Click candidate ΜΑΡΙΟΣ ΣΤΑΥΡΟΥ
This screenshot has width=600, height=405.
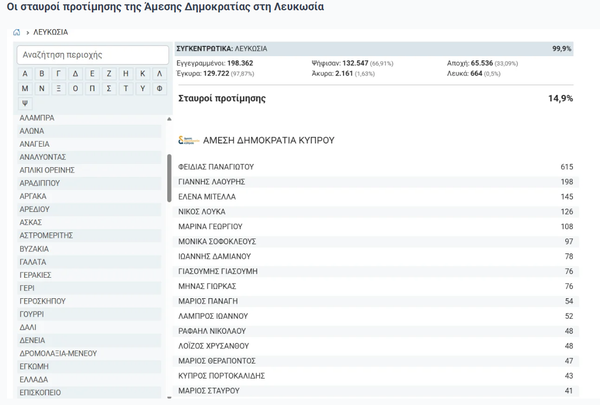[377, 391]
